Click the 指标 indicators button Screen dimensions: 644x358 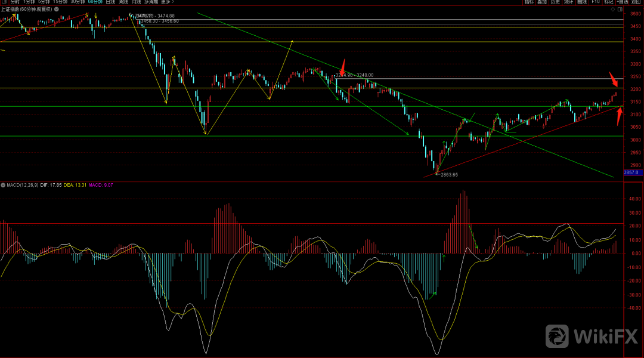(529, 2)
